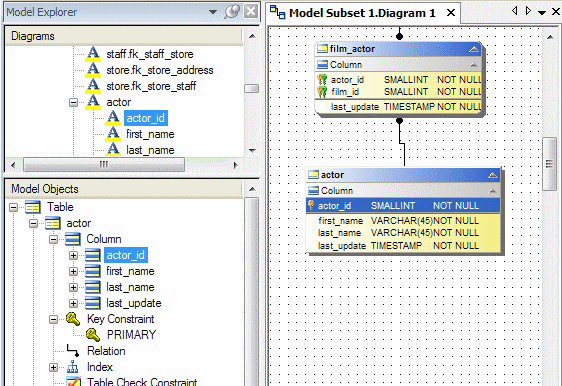This screenshot has width=562, height=386.
Task: Click the Diagrams horizontal scrollbar thumb
Action: point(104,165)
